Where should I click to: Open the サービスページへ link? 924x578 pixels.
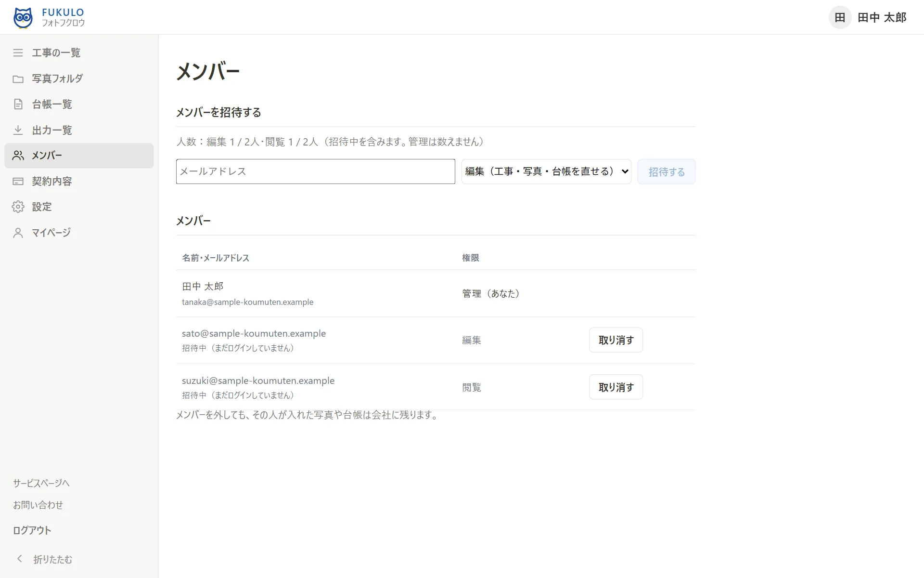coord(41,483)
